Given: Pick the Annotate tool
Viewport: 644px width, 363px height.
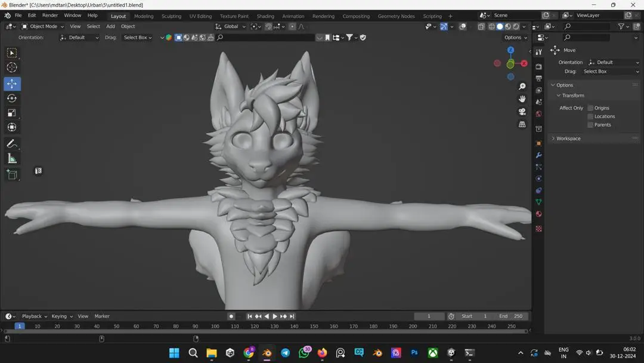Looking at the screenshot, I should coord(12,143).
